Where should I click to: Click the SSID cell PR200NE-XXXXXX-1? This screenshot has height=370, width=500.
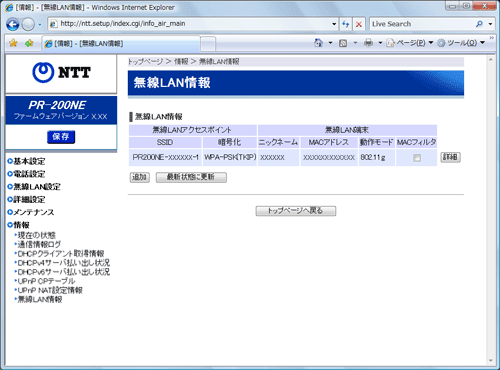165,157
